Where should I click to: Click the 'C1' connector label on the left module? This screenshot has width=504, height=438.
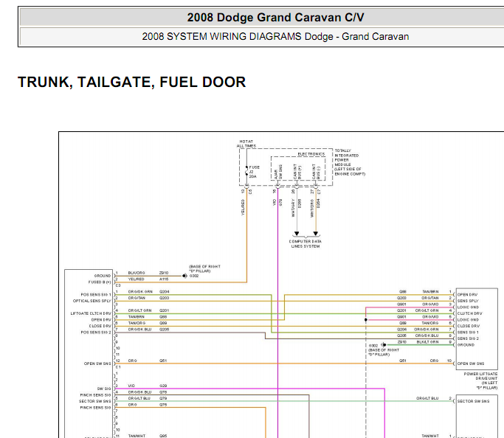coord(118,367)
